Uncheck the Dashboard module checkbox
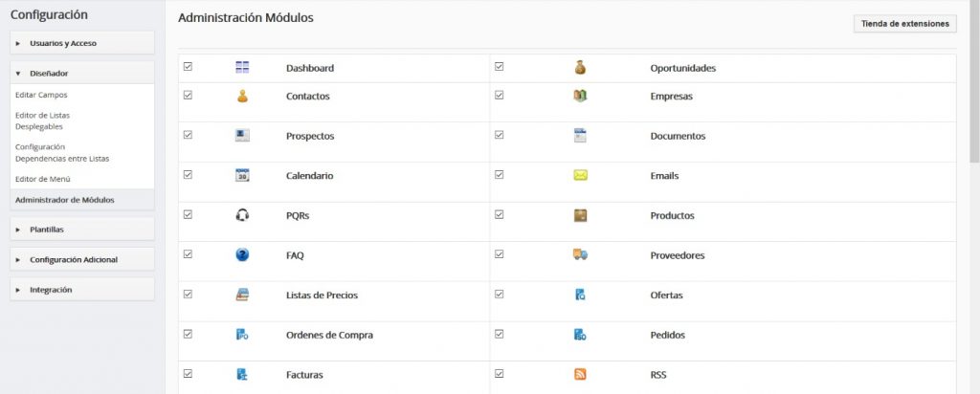The width and height of the screenshot is (980, 394). point(188,67)
